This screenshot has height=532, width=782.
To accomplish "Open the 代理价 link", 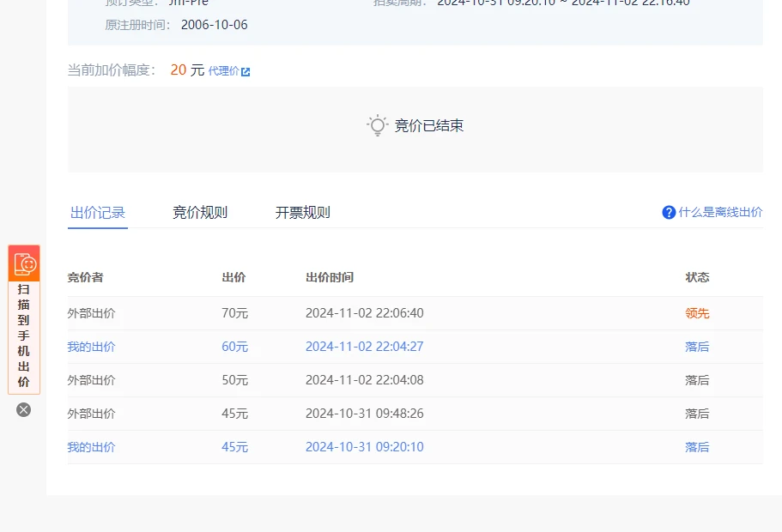I will pyautogui.click(x=224, y=71).
